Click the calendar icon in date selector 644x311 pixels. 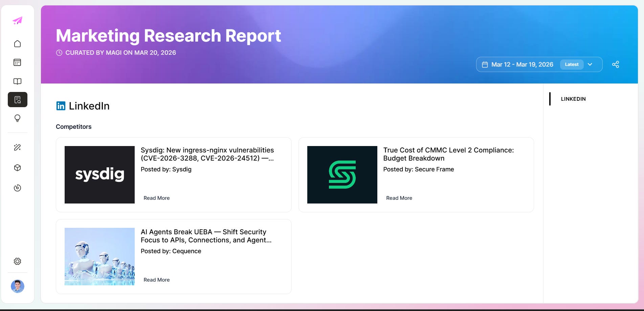pos(485,64)
